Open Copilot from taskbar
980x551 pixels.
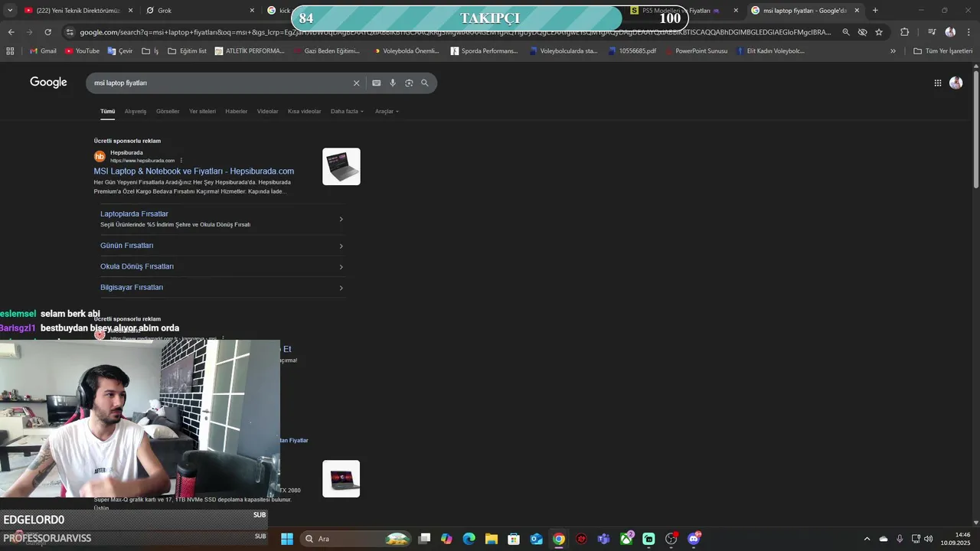tap(446, 539)
